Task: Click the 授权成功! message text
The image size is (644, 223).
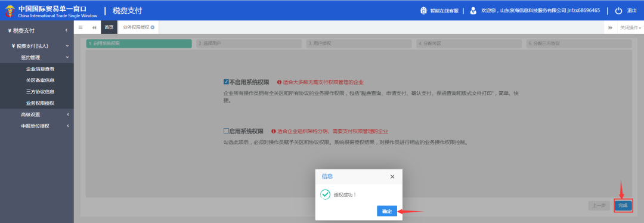Action: 345,194
